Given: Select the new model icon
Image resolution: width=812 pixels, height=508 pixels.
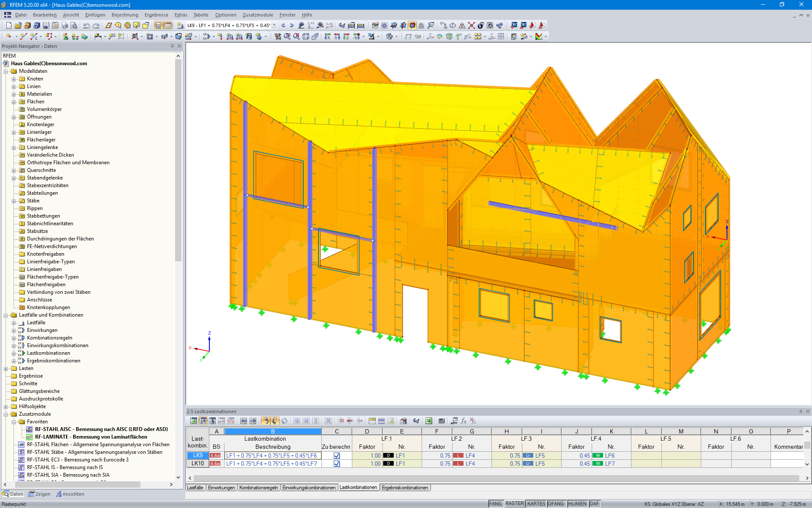Looking at the screenshot, I should [8, 25].
